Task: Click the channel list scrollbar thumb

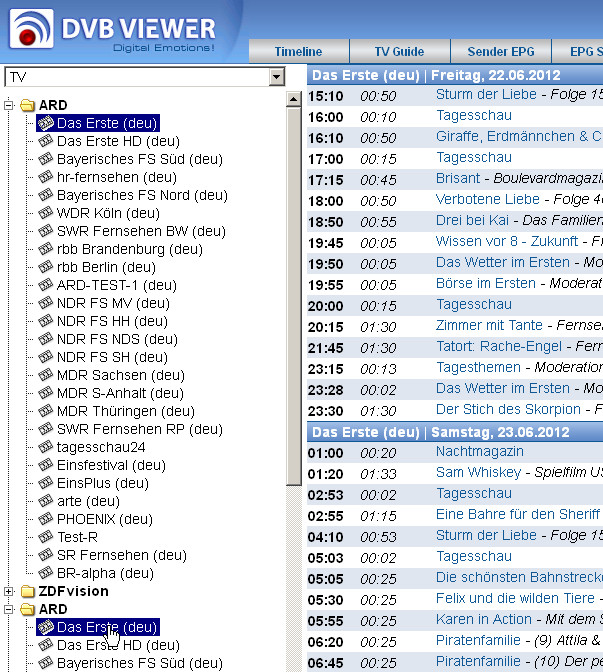Action: 294,297
